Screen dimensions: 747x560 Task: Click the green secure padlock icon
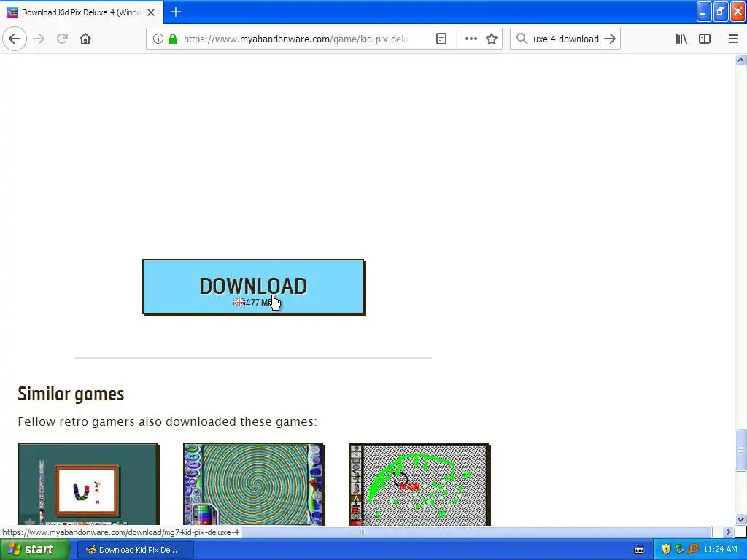pyautogui.click(x=173, y=39)
